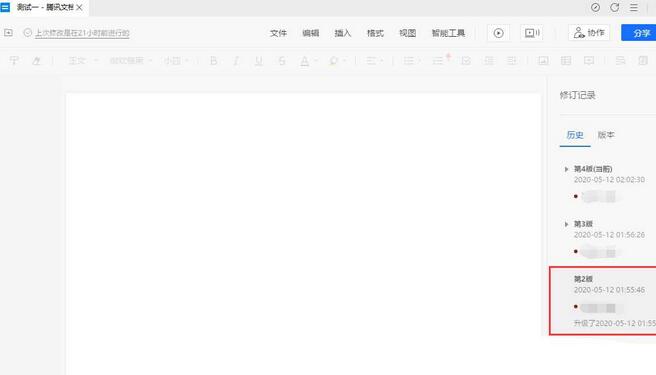
Task: Switch to the 版本 tab
Action: [606, 135]
